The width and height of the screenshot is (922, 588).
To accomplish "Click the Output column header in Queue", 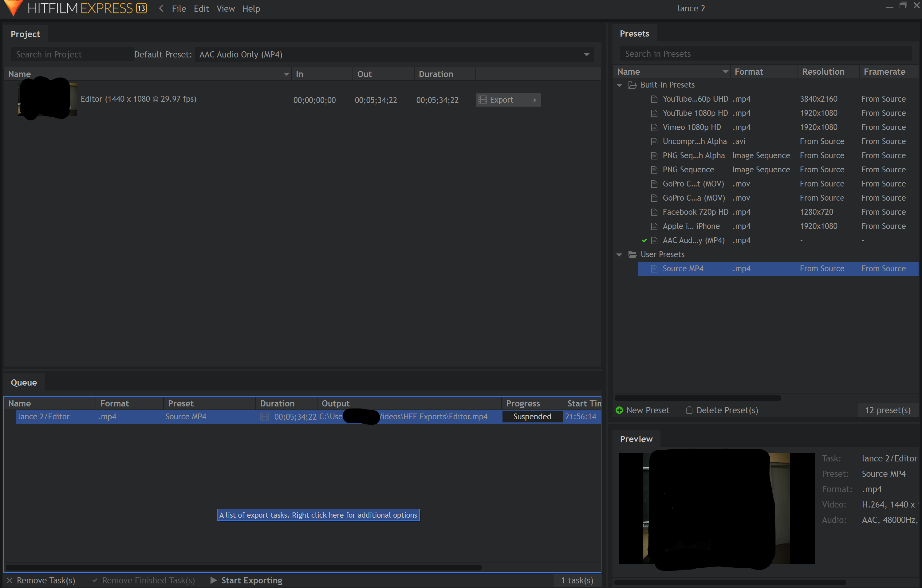I will tap(409, 403).
